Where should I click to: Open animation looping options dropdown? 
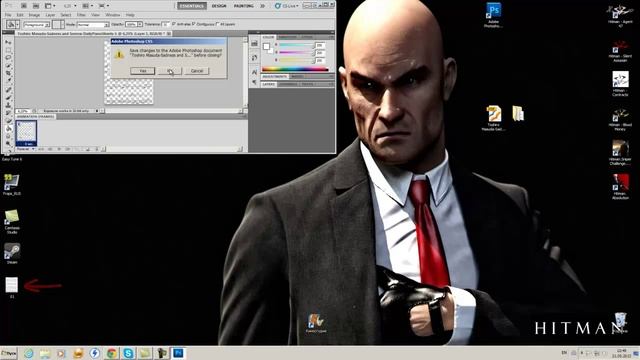(x=25, y=149)
